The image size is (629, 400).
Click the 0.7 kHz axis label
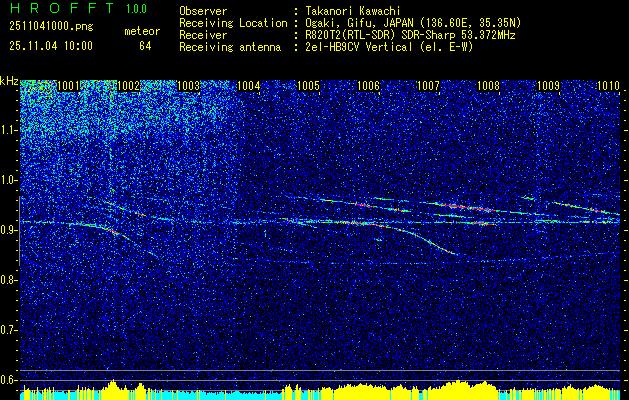click(x=9, y=330)
